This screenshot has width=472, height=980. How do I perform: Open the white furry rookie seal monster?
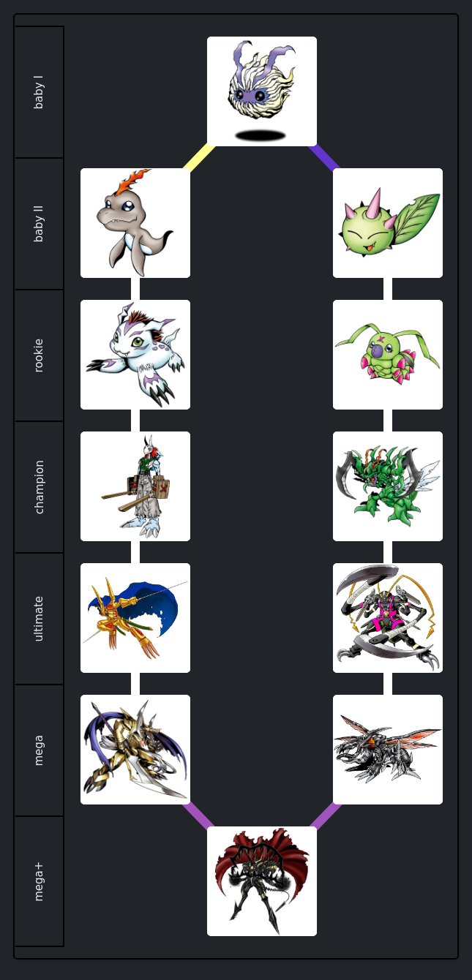point(135,355)
